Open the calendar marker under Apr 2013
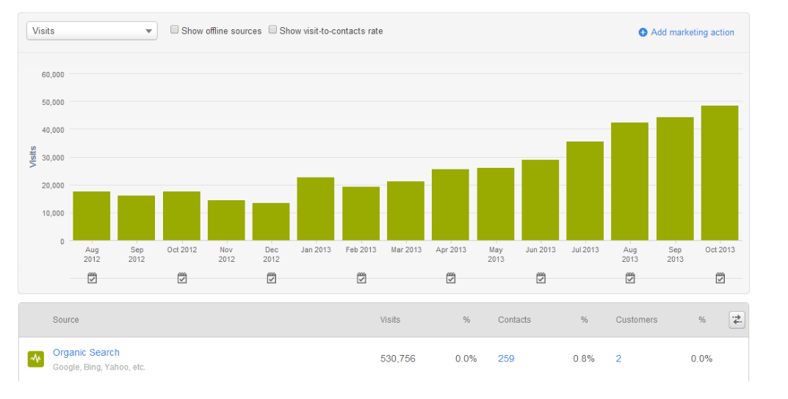This screenshot has width=788, height=399. coord(451,278)
